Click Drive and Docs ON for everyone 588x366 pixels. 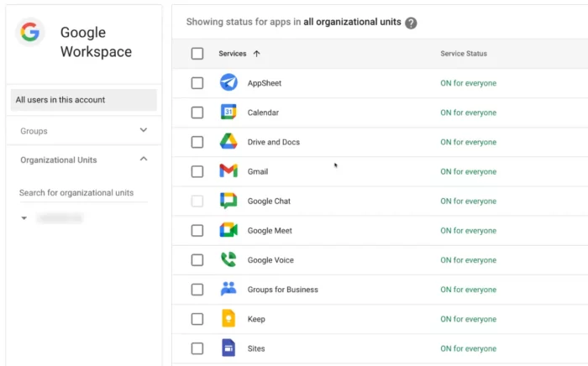469,142
